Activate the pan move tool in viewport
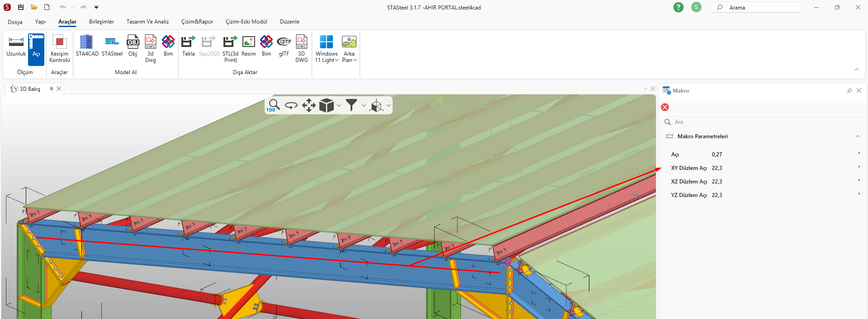The image size is (868, 319). coord(309,105)
